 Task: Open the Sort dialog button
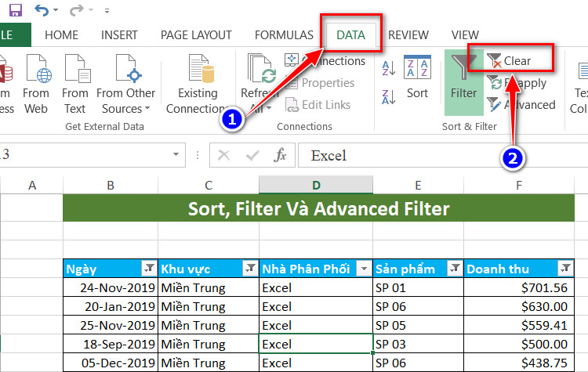417,78
